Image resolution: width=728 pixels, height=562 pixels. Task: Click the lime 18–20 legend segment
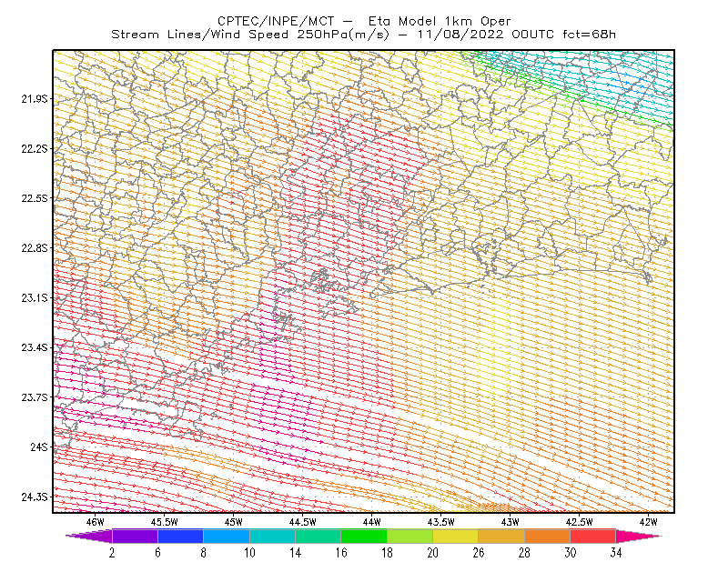(409, 536)
